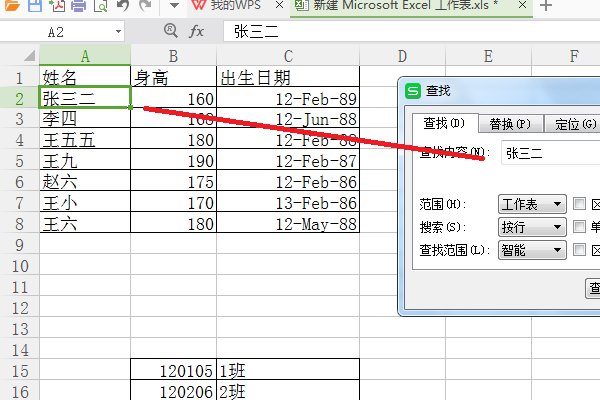Click cell 姓名 in row 1

[x=85, y=77]
